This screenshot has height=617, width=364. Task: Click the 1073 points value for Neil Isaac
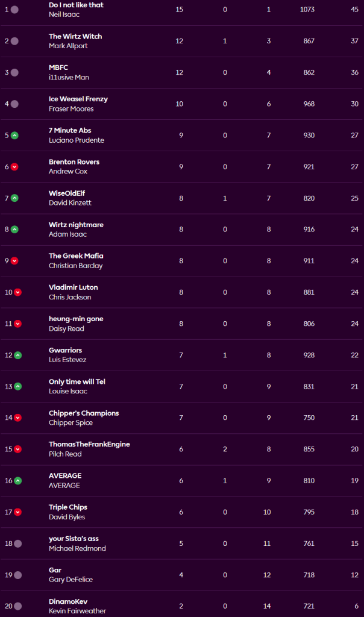click(307, 10)
